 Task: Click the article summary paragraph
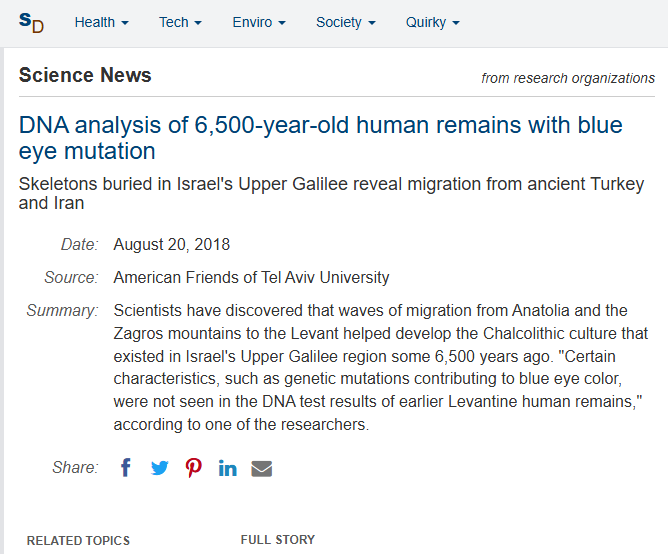[380, 367]
